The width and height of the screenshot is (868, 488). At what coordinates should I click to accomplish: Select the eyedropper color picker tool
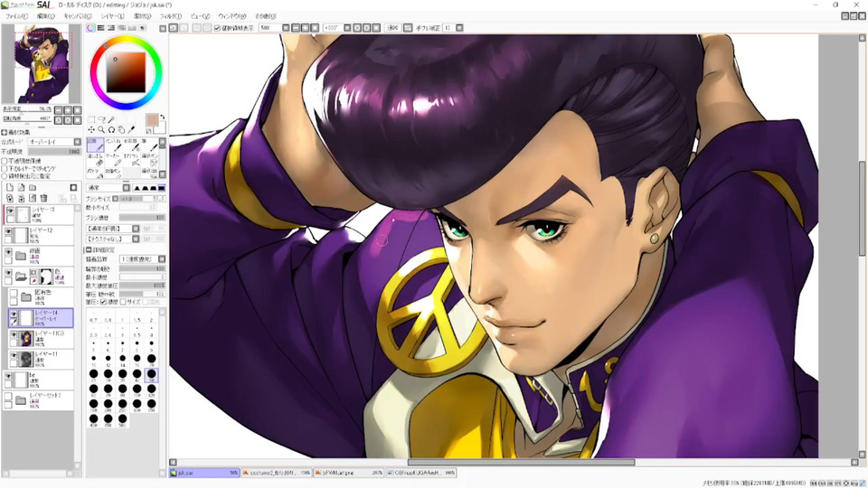(131, 129)
